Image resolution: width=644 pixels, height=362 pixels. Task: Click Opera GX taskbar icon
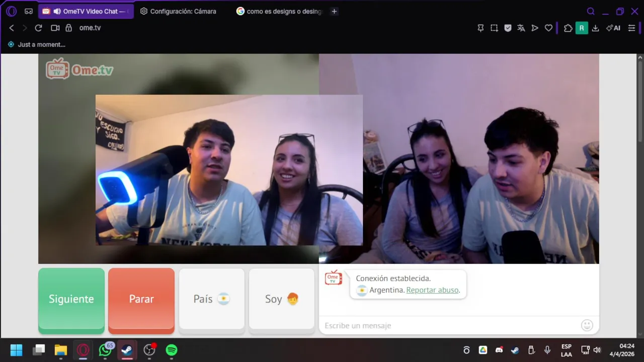click(x=83, y=350)
